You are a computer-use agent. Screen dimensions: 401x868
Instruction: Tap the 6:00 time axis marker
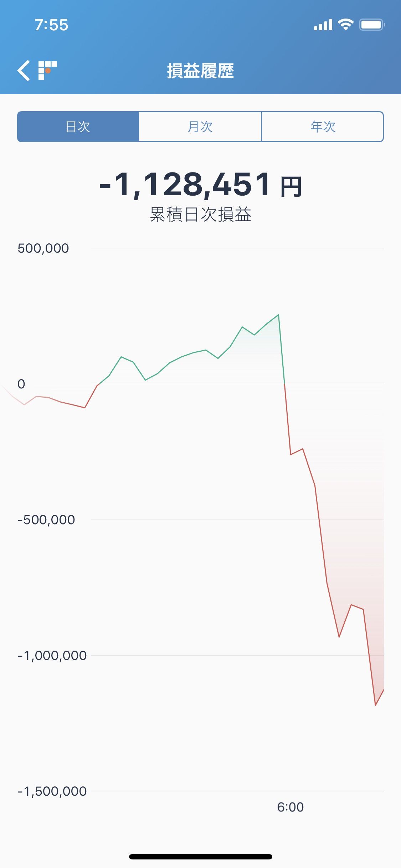click(x=290, y=807)
